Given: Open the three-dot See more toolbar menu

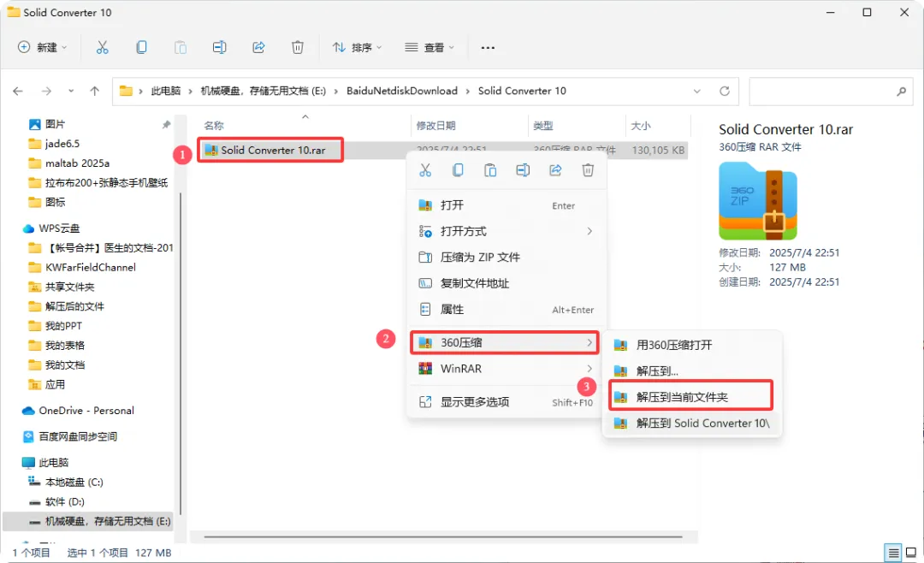Looking at the screenshot, I should point(488,48).
